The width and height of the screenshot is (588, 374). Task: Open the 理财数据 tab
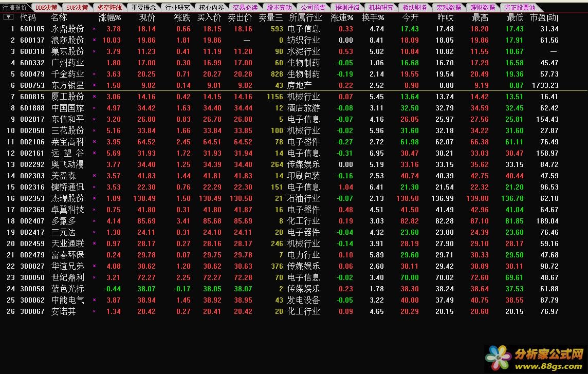point(483,8)
